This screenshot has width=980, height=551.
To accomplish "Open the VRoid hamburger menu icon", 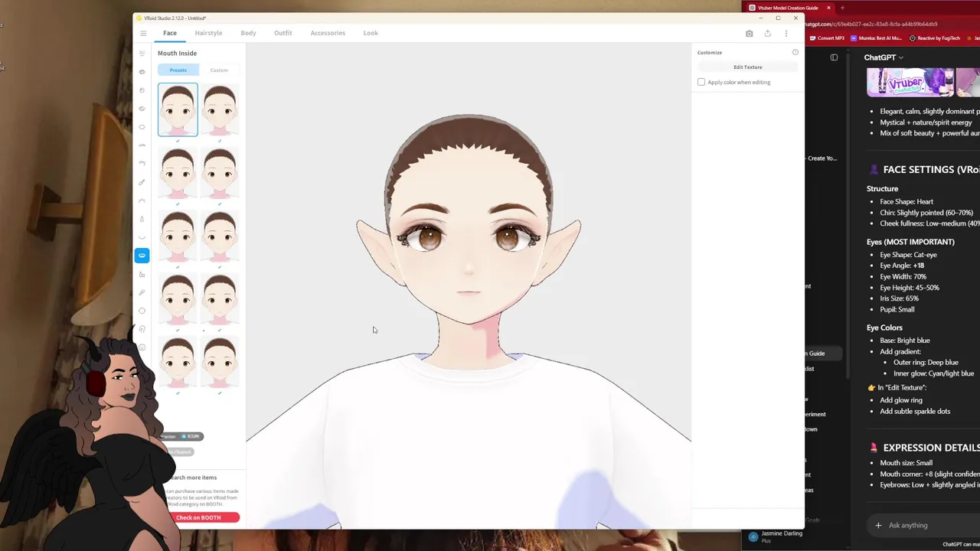I will click(x=143, y=33).
